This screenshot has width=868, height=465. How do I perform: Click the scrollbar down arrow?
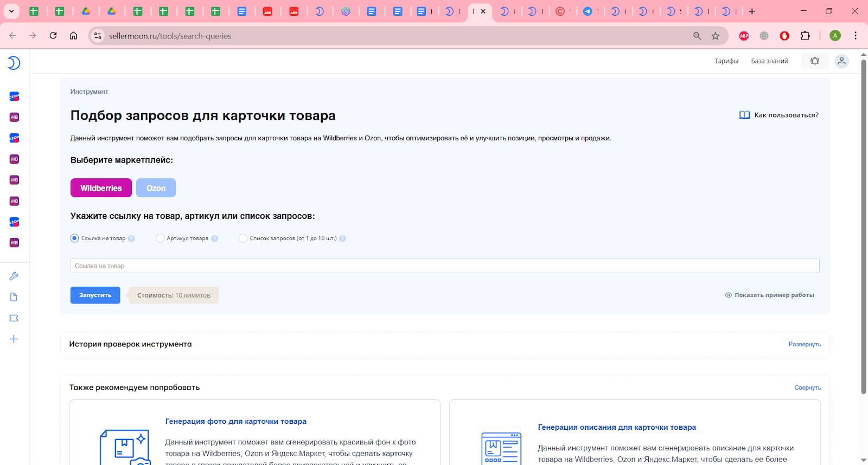864,460
